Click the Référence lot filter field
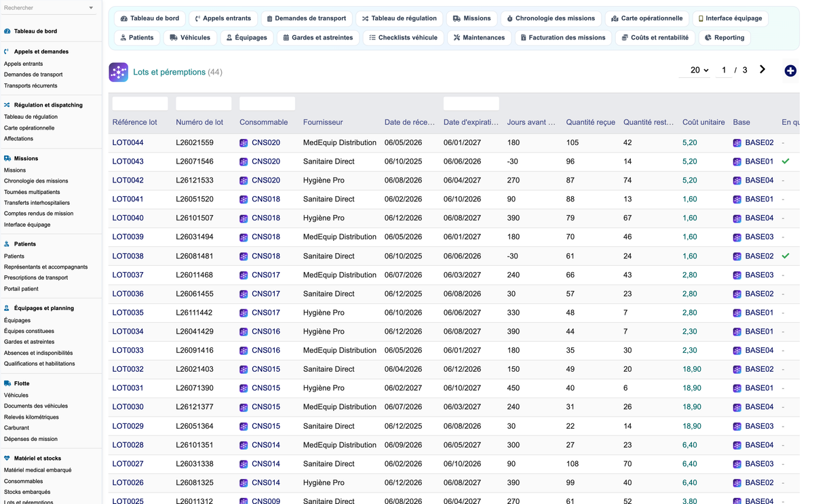 pos(140,103)
